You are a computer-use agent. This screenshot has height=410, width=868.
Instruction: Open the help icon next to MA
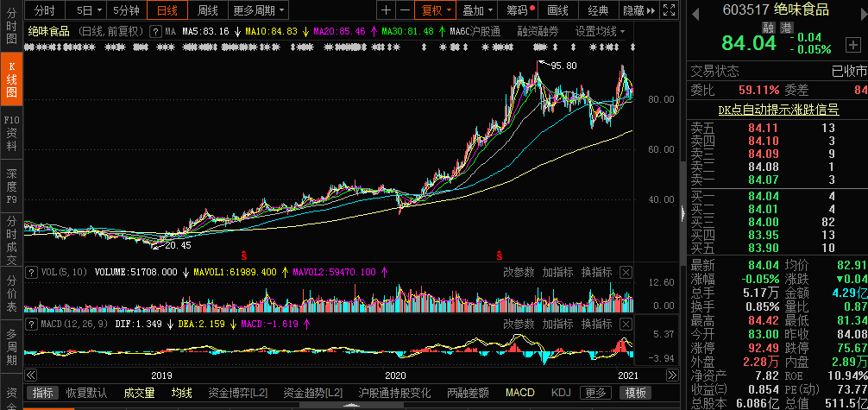156,31
